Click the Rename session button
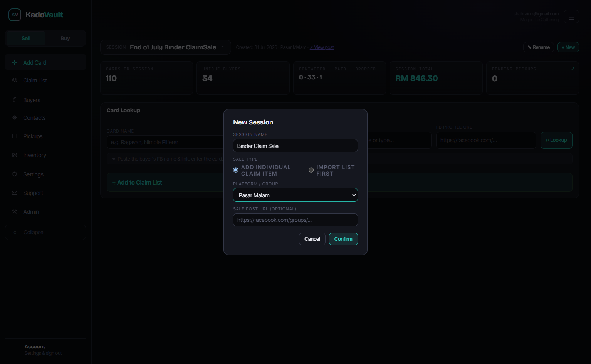The width and height of the screenshot is (591, 364). 539,47
